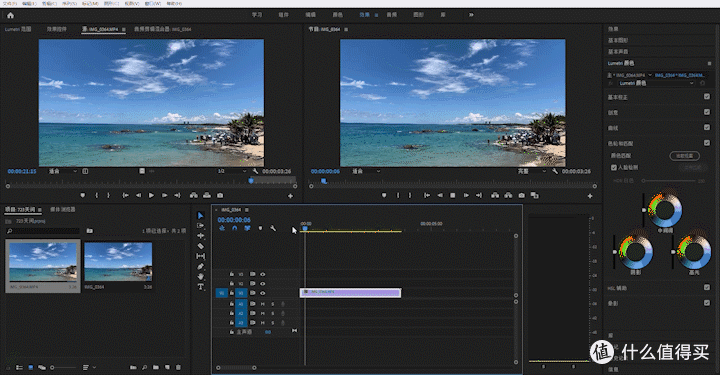Uncheck the 人脸检测 checkbox
720x375 pixels.
[x=613, y=168]
